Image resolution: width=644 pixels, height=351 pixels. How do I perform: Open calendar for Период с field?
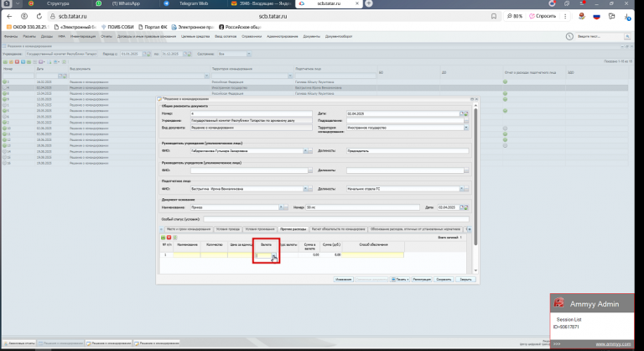(x=144, y=54)
